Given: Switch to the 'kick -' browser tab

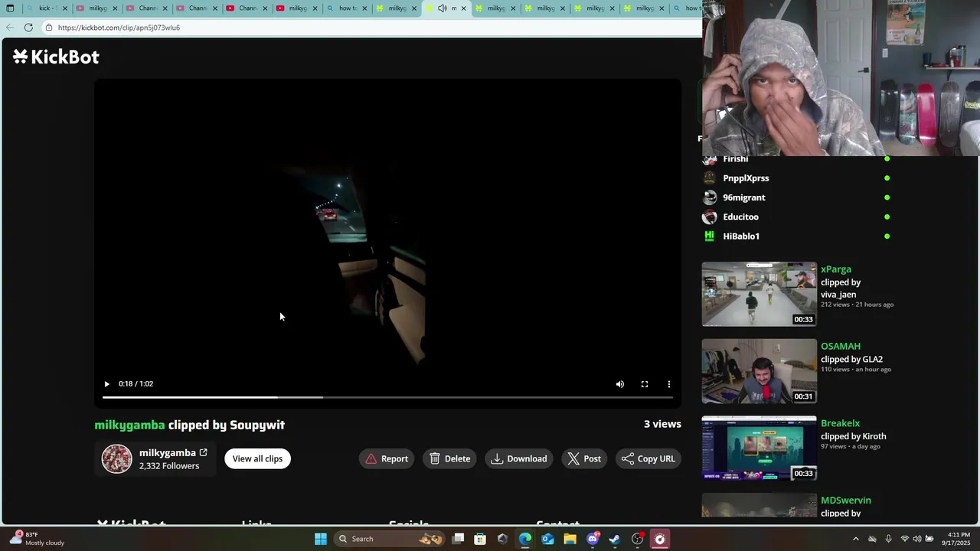Looking at the screenshot, I should (x=47, y=8).
